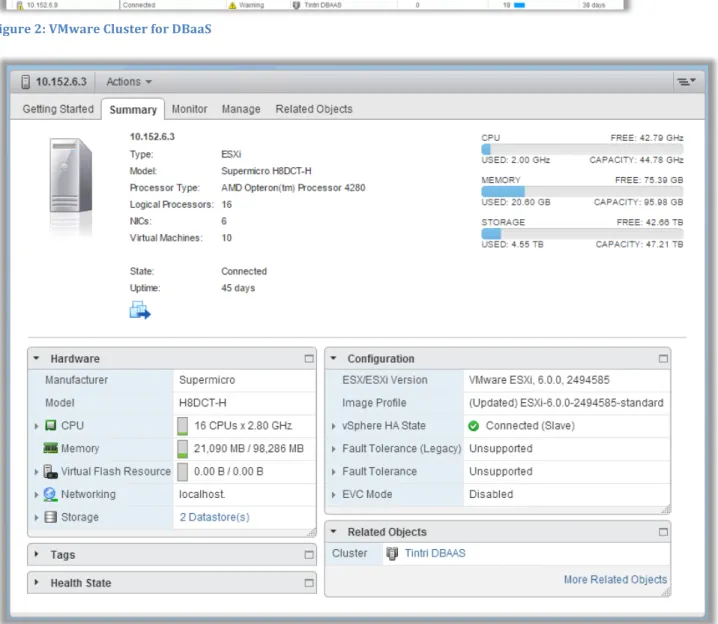Expand the Tags panel

[37, 554]
